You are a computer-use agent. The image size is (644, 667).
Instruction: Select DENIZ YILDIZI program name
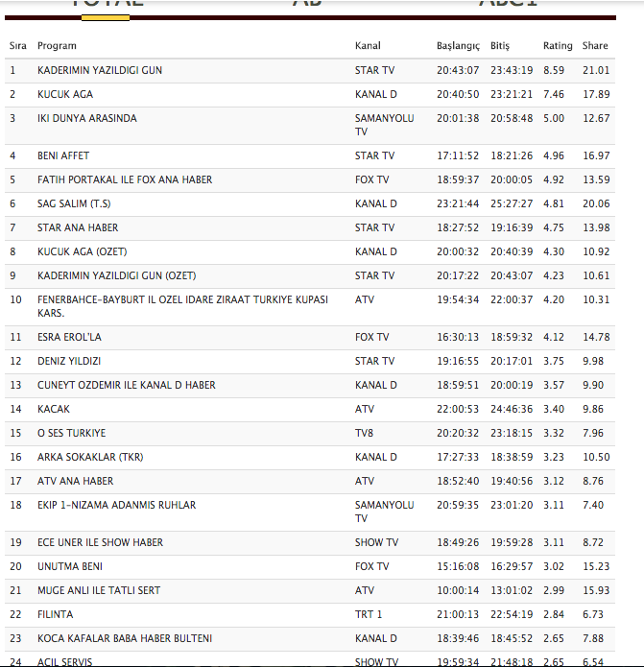pos(69,361)
